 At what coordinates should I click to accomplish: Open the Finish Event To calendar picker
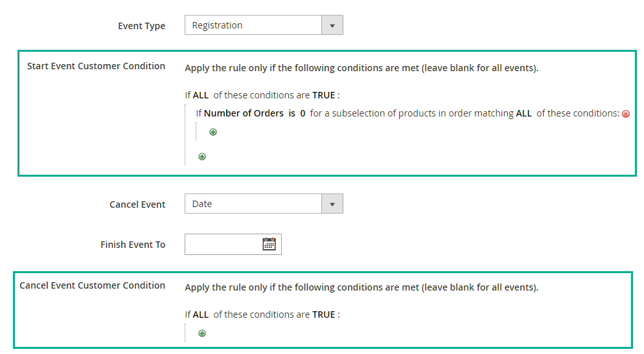point(269,243)
